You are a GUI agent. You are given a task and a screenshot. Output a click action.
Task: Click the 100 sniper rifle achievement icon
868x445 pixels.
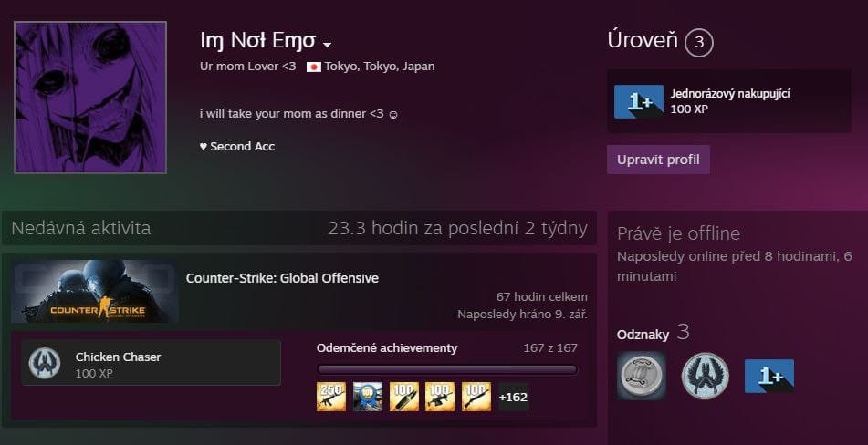476,397
